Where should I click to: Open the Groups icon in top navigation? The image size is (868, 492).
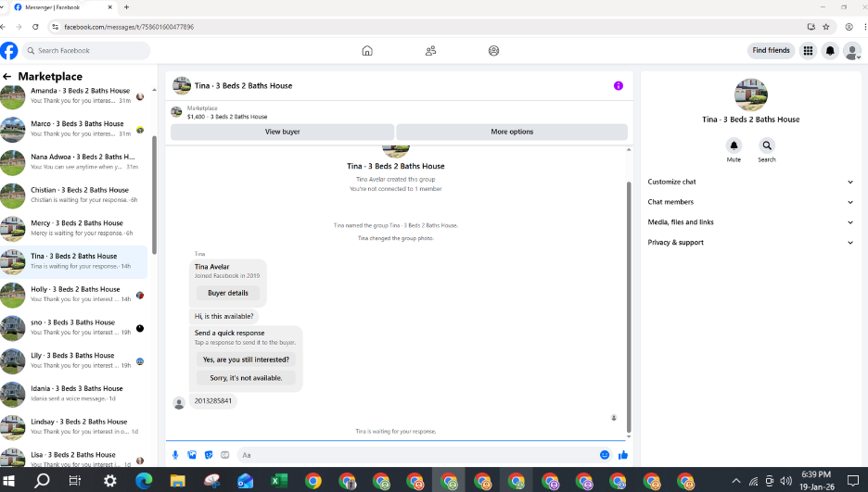(493, 50)
